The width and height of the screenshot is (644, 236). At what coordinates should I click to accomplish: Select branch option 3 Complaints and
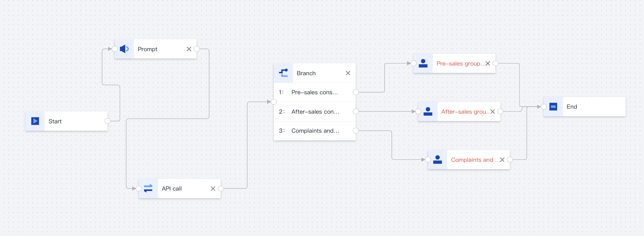pyautogui.click(x=315, y=130)
